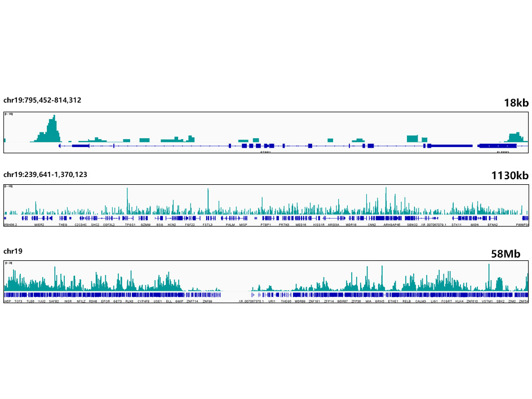Click the 1130kb scale label

tap(509, 176)
